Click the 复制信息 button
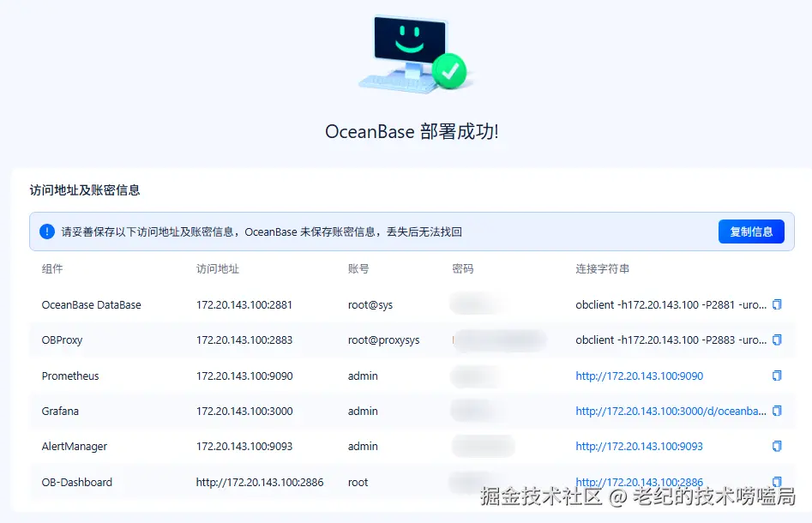The image size is (812, 523). point(751,231)
